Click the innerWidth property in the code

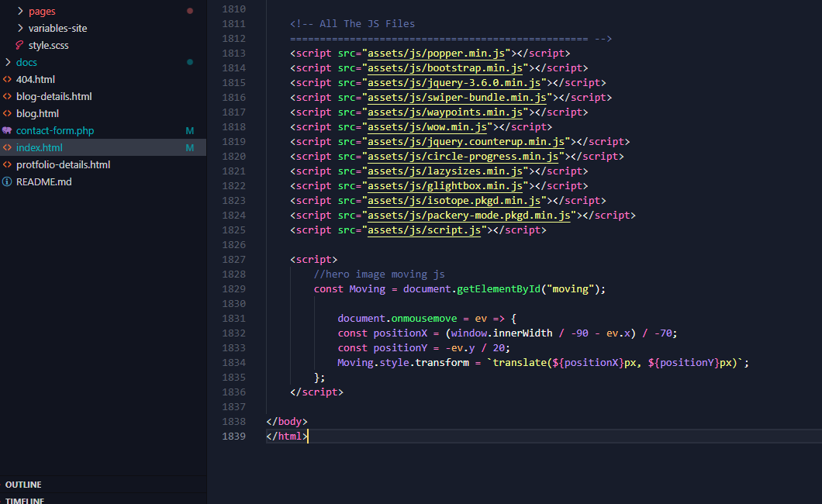click(523, 333)
